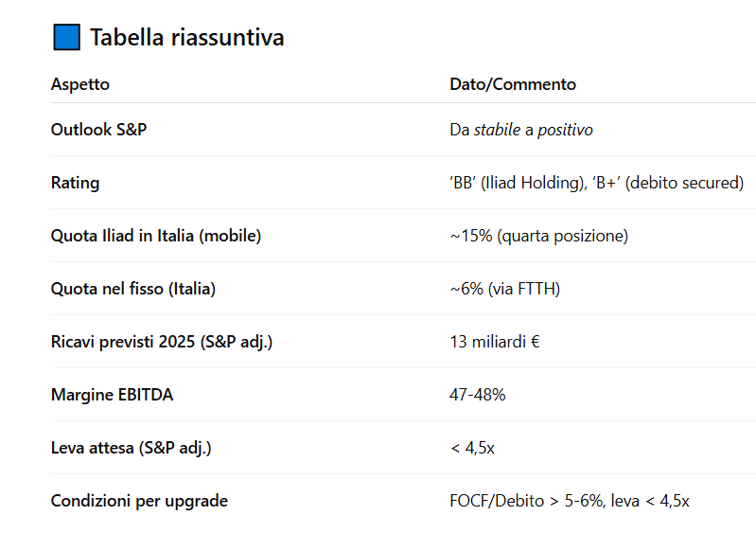The width and height of the screenshot is (756, 551).
Task: Click the blue square icon beside the heading
Action: click(x=66, y=37)
